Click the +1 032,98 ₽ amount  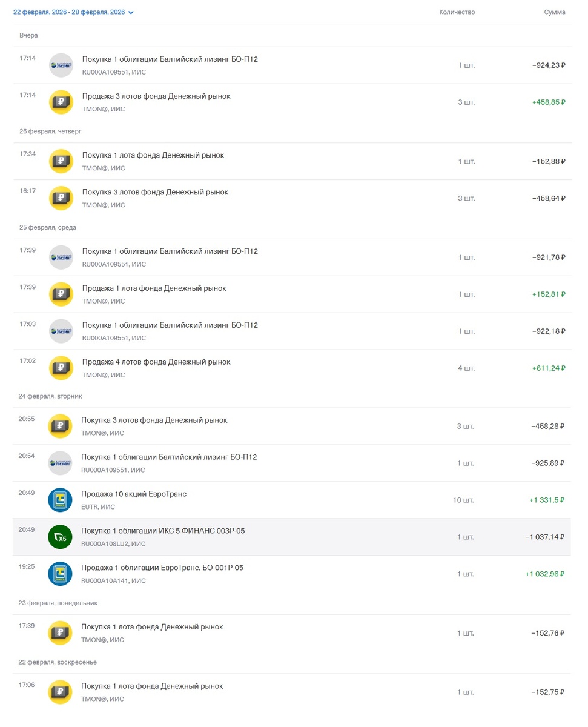pyautogui.click(x=544, y=574)
